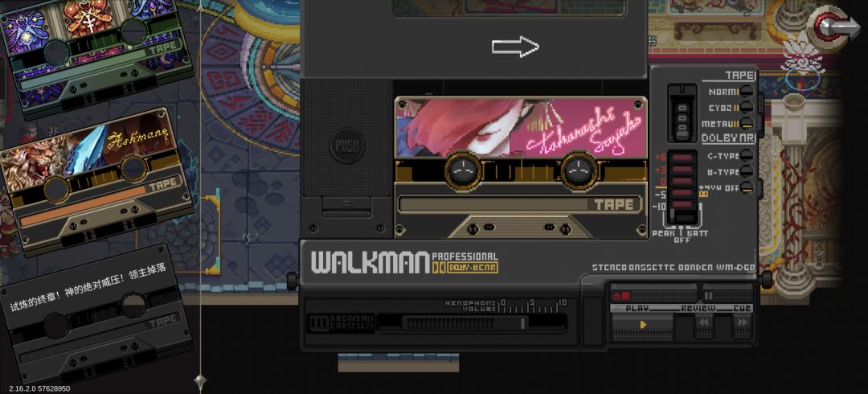Click the latch flap below PUSH button
This screenshot has height=394, width=868.
347,206
